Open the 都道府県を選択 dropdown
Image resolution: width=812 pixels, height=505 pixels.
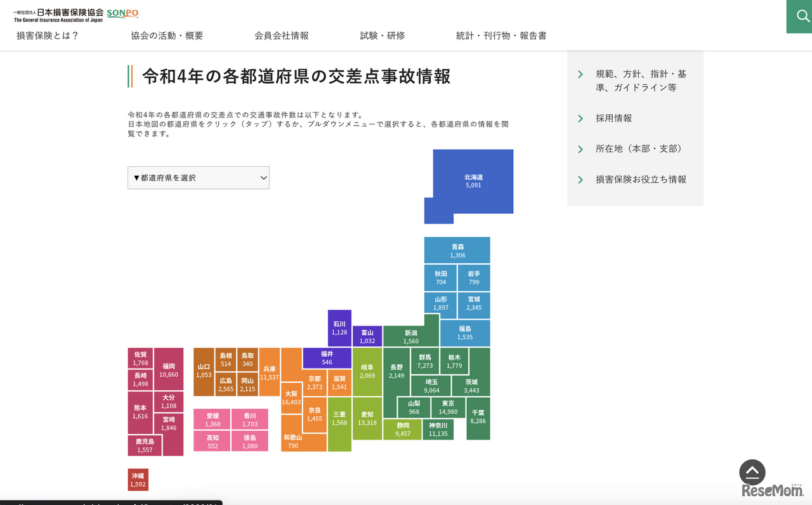198,178
